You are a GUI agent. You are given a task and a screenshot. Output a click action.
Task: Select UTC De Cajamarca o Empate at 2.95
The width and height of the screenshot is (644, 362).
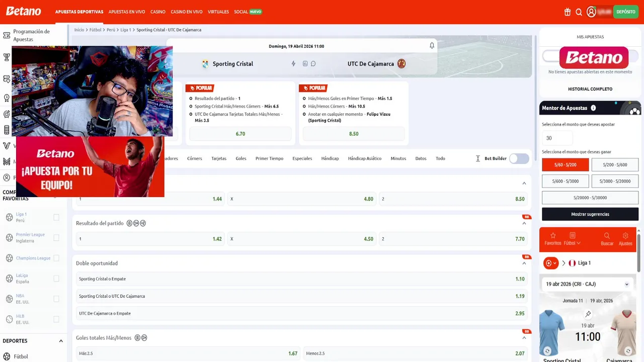click(301, 313)
